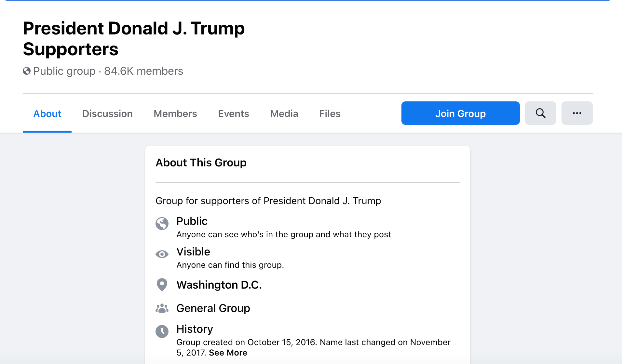Expand history with See More
This screenshot has width=622, height=364.
click(228, 353)
